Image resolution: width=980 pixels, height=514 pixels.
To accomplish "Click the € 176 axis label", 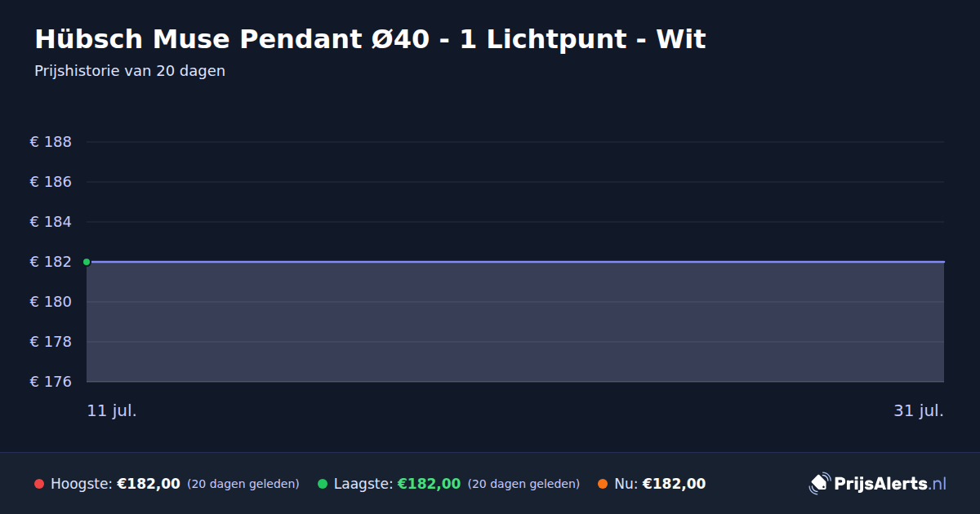I will pos(51,382).
